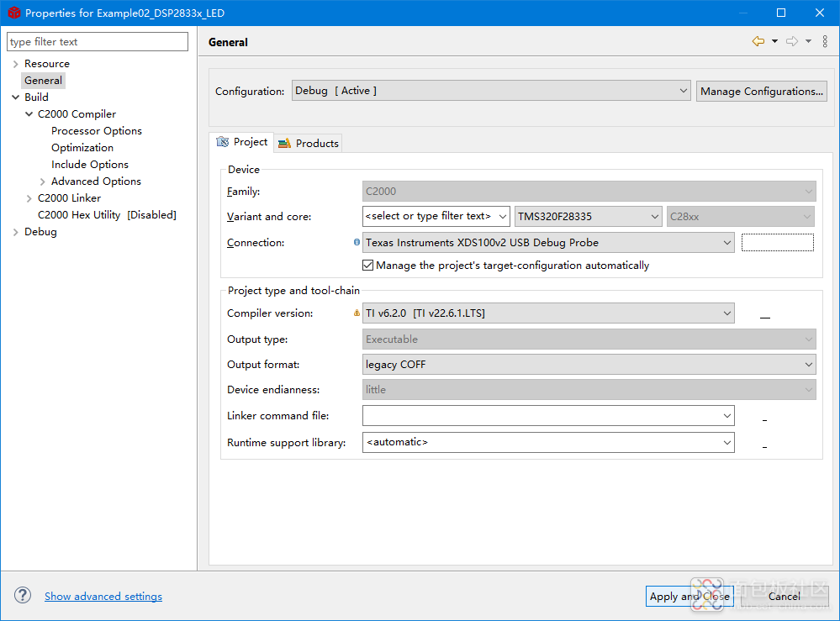Click the forward navigation arrow icon
Image resolution: width=840 pixels, height=621 pixels.
tap(791, 42)
